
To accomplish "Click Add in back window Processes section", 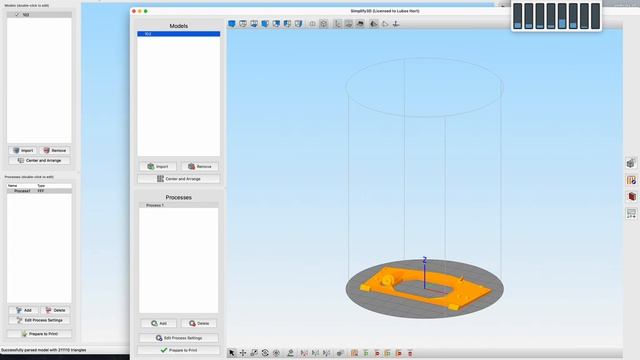I will click(x=24, y=310).
